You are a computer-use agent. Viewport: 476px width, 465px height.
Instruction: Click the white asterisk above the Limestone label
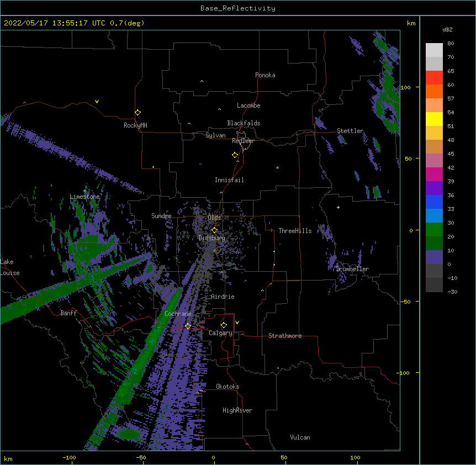point(85,191)
